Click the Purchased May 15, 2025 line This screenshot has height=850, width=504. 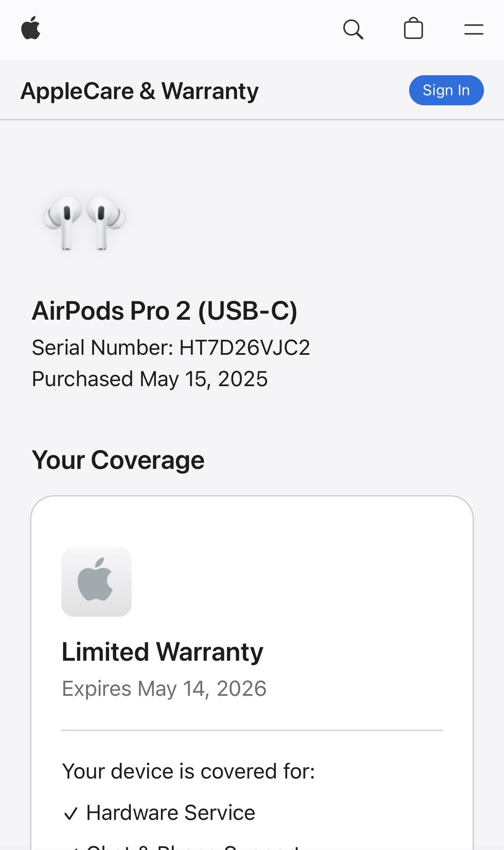click(150, 379)
